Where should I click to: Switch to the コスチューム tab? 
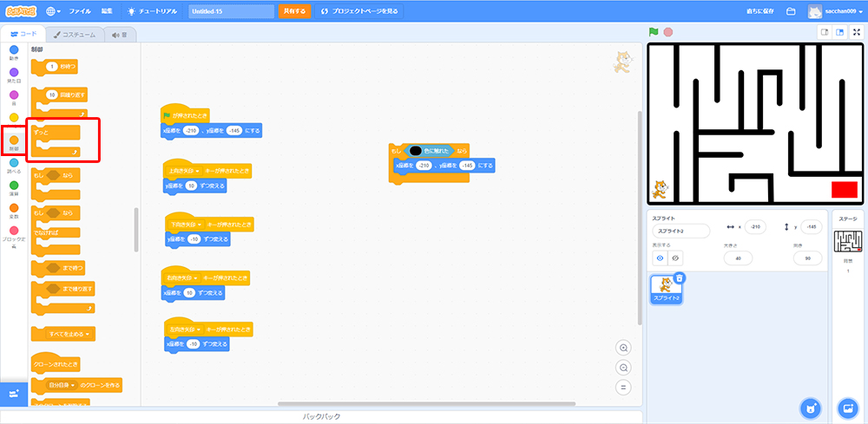[74, 35]
